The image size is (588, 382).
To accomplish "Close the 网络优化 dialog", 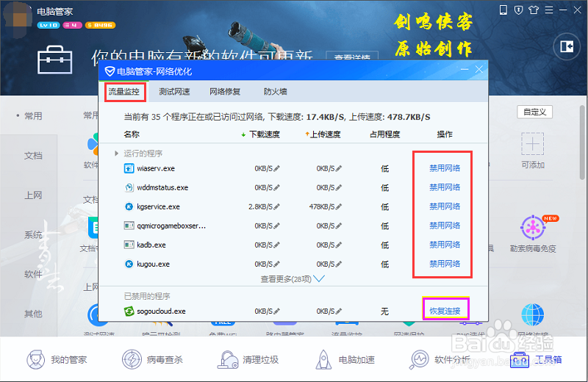I will tap(479, 69).
